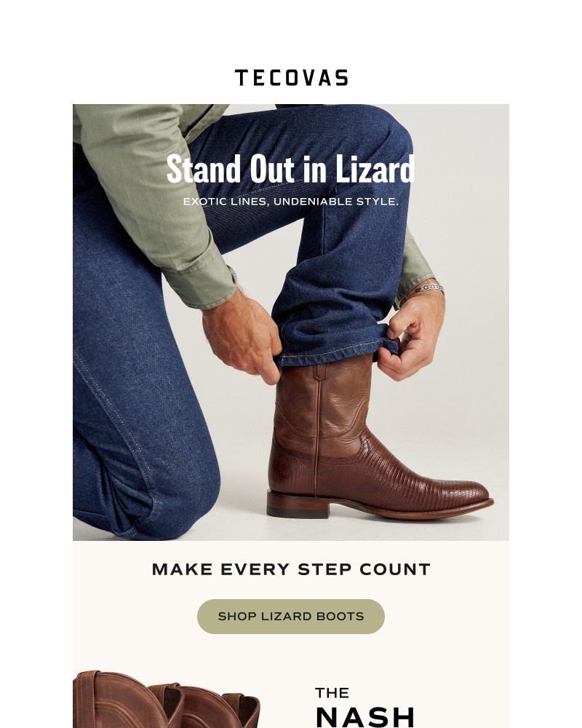Click the boot pull strap loop
Image resolution: width=582 pixels, height=728 pixels.
pyautogui.click(x=320, y=372)
